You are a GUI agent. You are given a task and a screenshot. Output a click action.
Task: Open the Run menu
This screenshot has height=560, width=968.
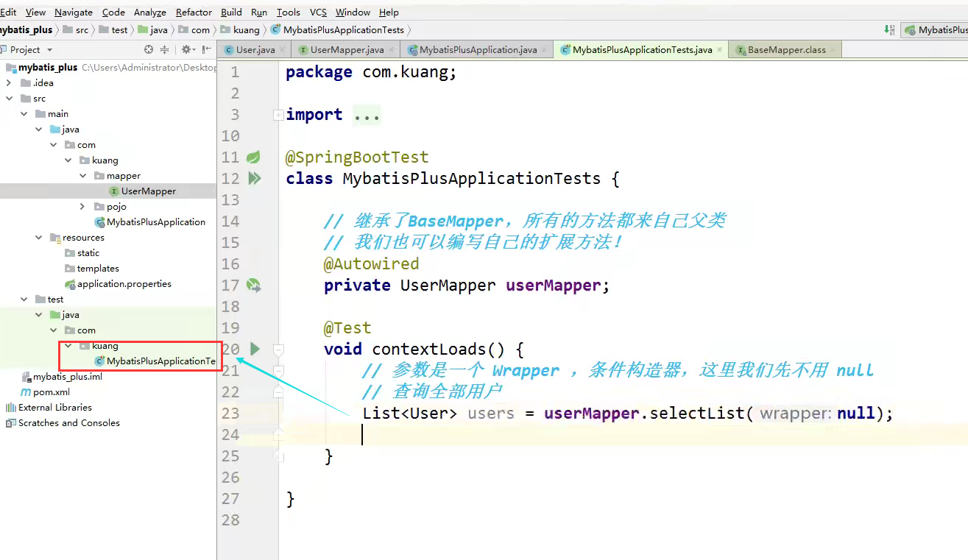[x=259, y=12]
